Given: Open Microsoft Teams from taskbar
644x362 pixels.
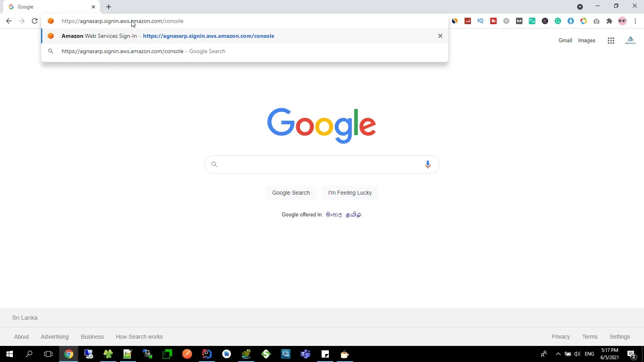Looking at the screenshot, I should point(305,354).
